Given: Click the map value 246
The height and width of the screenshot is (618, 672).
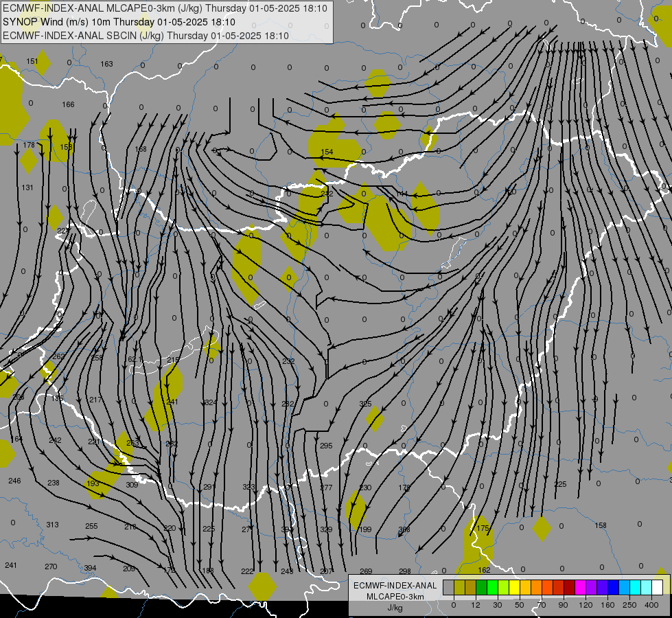Looking at the screenshot, I should (x=14, y=481).
